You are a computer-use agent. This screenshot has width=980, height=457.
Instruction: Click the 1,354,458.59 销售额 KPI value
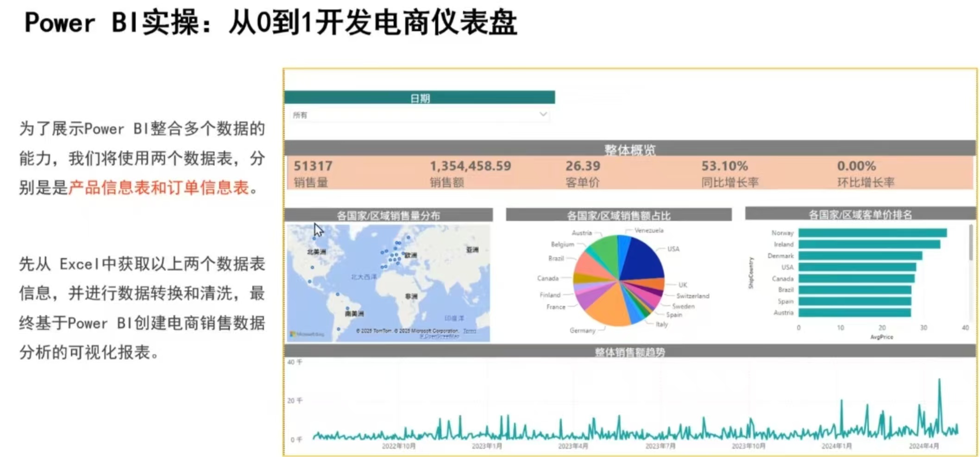[x=471, y=166]
